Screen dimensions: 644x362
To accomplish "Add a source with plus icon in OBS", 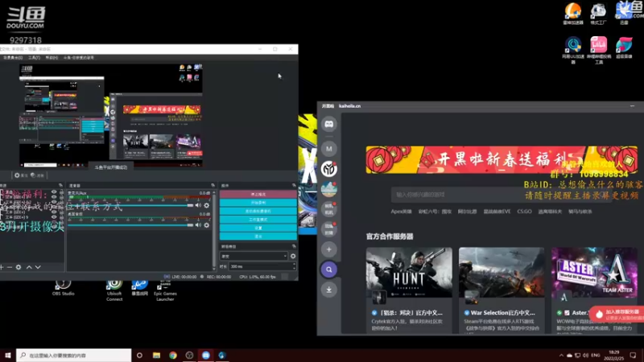I will tap(2, 267).
